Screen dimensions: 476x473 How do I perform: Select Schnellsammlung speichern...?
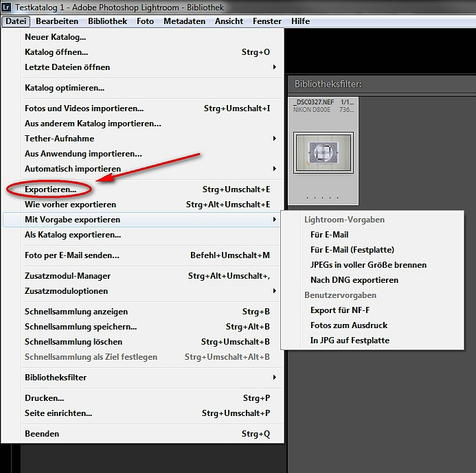(x=142, y=327)
